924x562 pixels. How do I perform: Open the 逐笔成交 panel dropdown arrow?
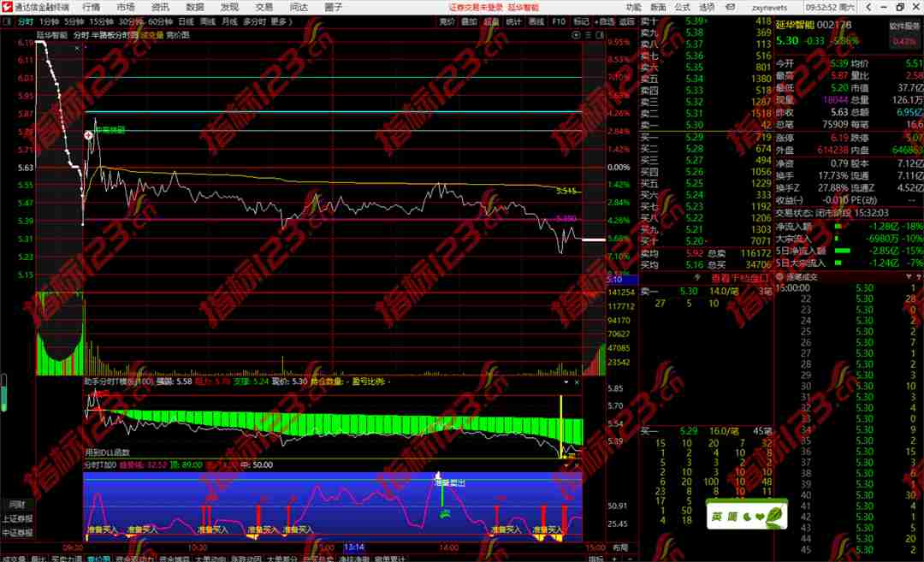(908, 277)
